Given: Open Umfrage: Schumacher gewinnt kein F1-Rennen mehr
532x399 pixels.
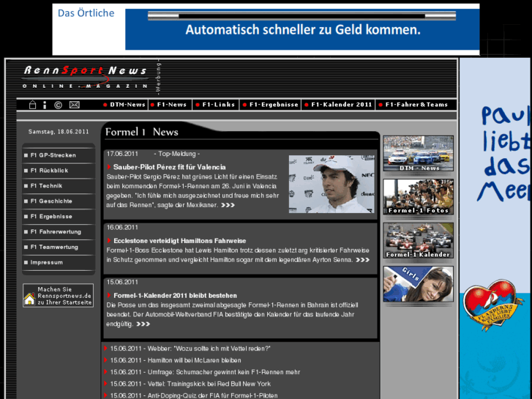Looking at the screenshot, I should click(x=205, y=372).
